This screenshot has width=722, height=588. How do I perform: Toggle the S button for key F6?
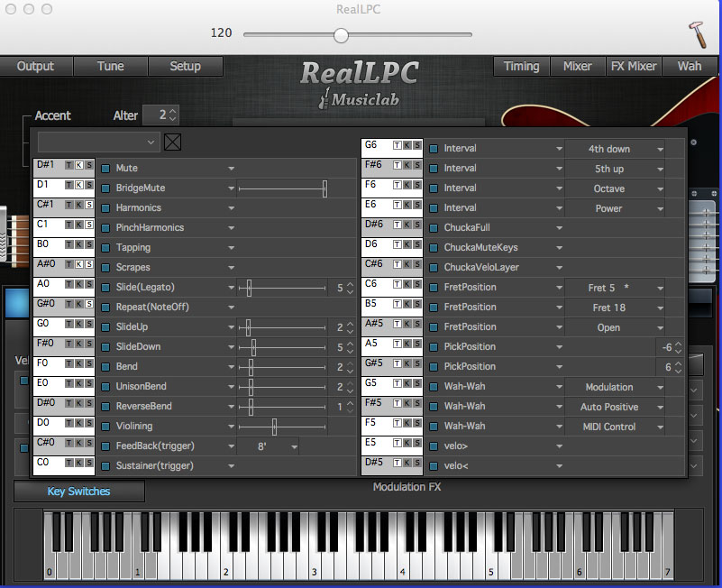tap(416, 185)
